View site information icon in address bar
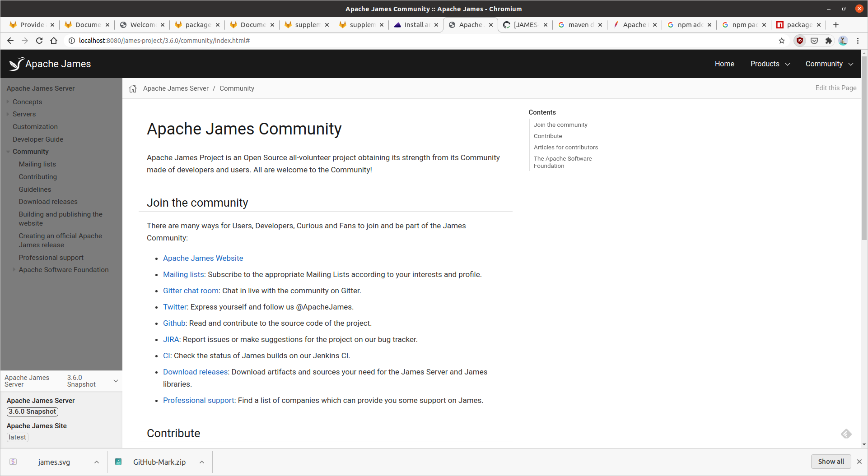The height and width of the screenshot is (476, 868). coord(71,41)
